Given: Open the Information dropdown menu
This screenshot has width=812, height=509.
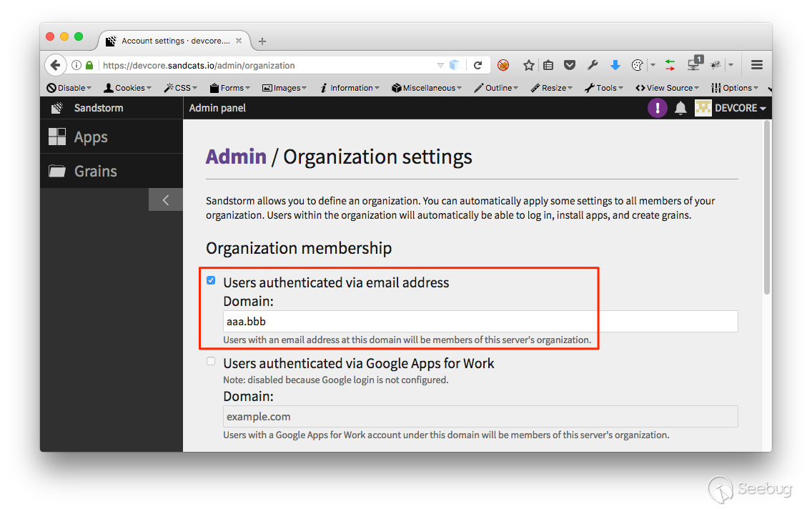Looking at the screenshot, I should 350,88.
